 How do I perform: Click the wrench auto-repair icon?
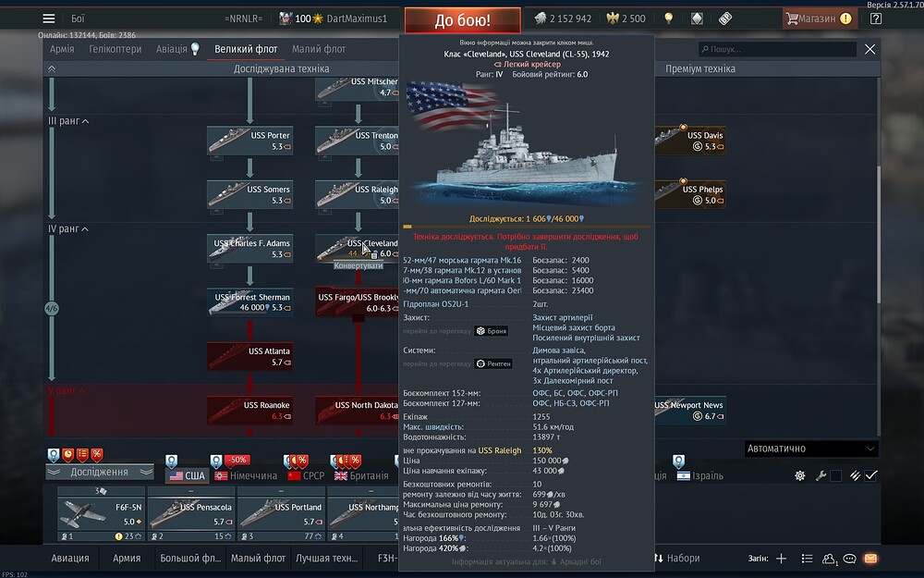click(821, 475)
